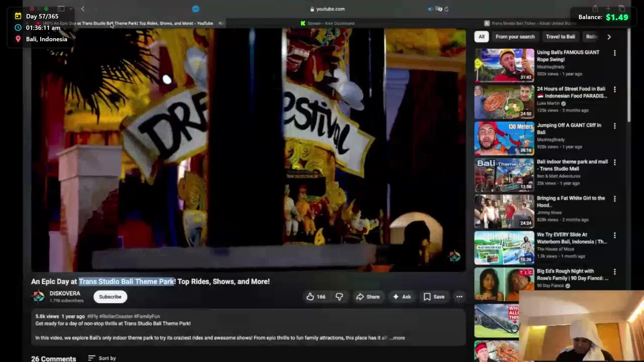This screenshot has width=644, height=362.
Task: Open more actions ellipsis beside Save
Action: pos(459,297)
